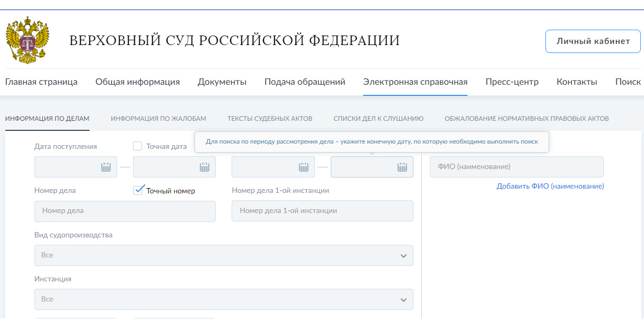Open Списки дел к слушанию tab
The width and height of the screenshot is (644, 328).
click(378, 119)
